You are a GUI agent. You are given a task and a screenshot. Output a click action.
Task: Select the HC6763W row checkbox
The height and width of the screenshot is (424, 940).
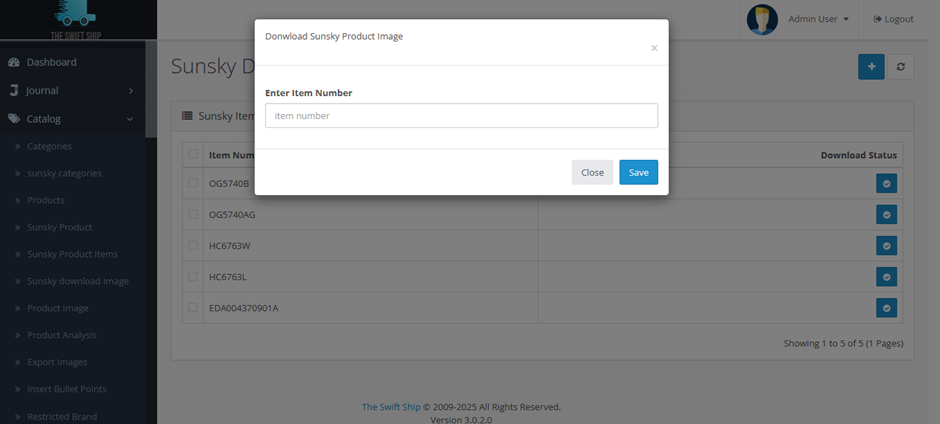192,246
